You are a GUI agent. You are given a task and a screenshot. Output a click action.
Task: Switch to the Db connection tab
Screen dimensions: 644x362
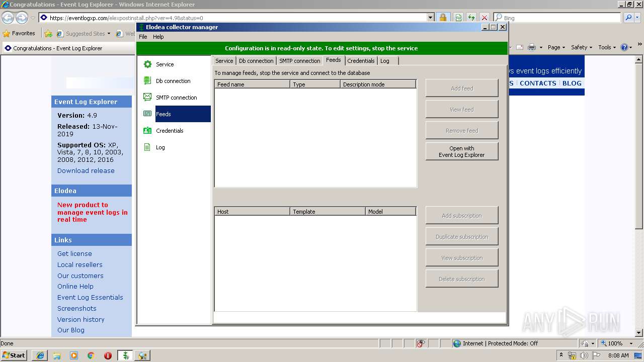coord(256,61)
